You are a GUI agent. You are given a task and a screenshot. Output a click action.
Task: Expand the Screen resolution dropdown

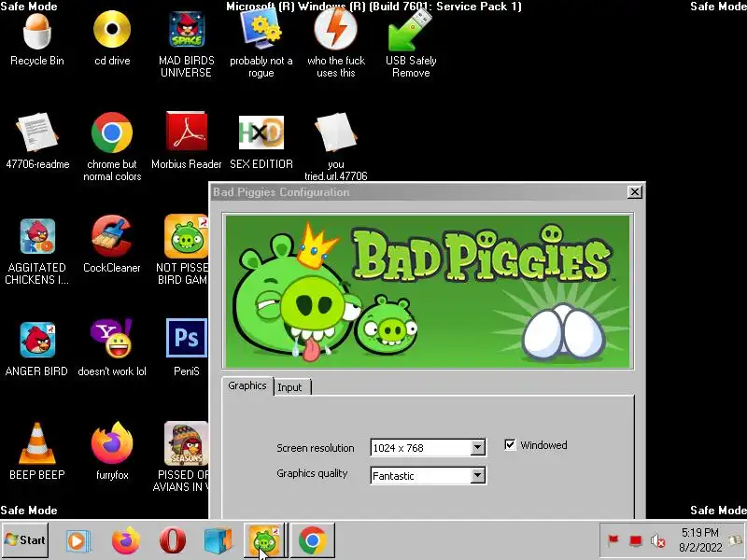tap(477, 448)
